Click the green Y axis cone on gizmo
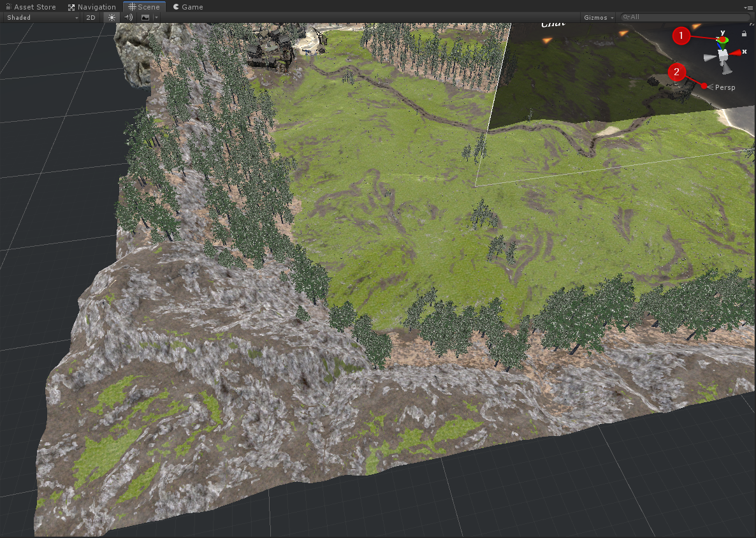This screenshot has height=538, width=756. pyautogui.click(x=723, y=41)
